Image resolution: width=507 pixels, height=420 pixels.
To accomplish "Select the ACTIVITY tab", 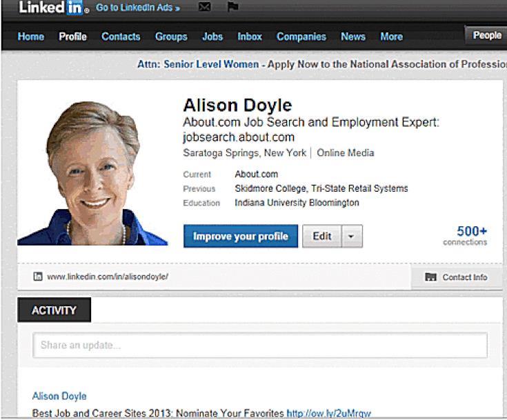I will tap(54, 310).
